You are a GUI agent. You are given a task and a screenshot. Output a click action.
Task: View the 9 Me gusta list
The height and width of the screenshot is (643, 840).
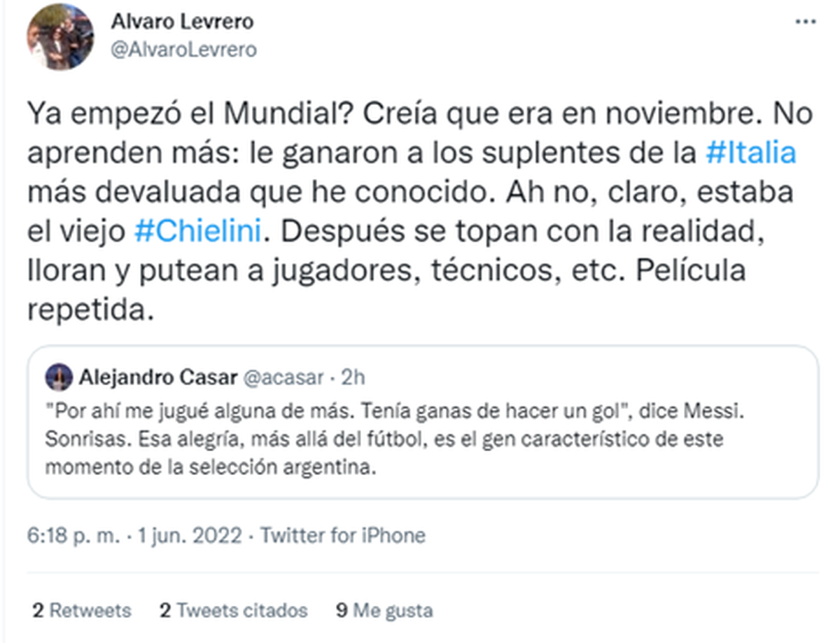point(384,610)
